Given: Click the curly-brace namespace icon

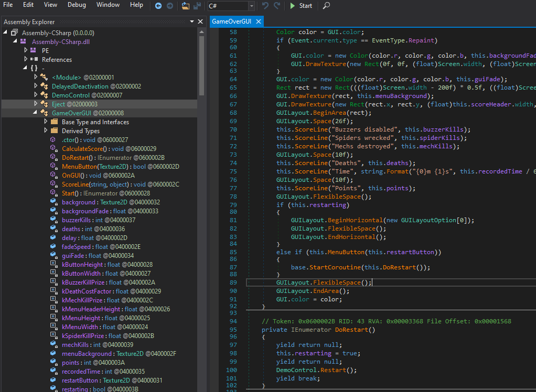Looking at the screenshot, I should [x=34, y=68].
